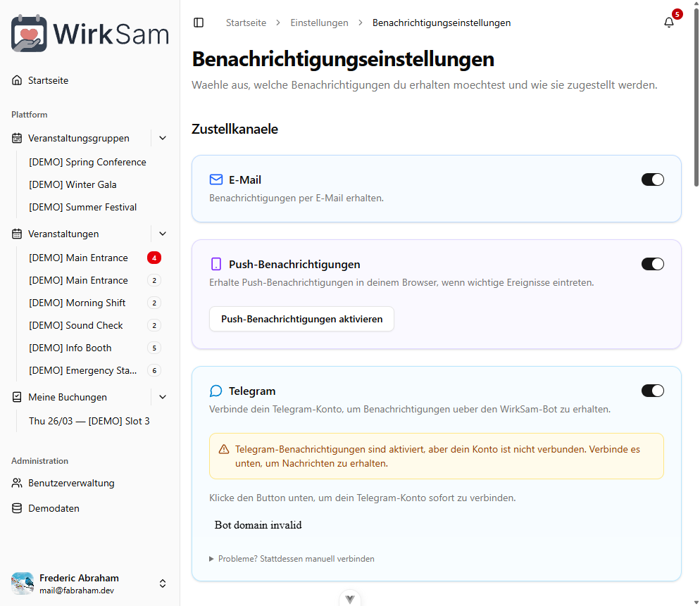This screenshot has width=700, height=606.
Task: Click 'Bot domain invalid' text
Action: tap(258, 525)
